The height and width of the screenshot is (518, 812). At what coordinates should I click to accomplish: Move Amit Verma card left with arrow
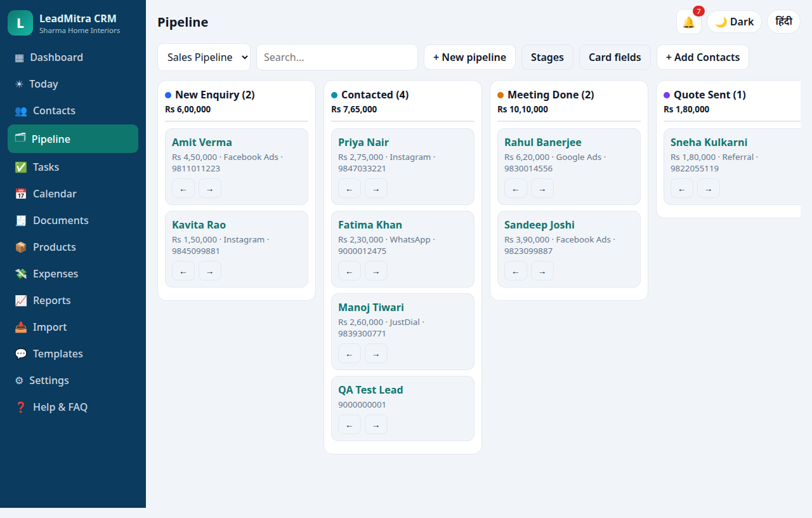[x=183, y=189]
